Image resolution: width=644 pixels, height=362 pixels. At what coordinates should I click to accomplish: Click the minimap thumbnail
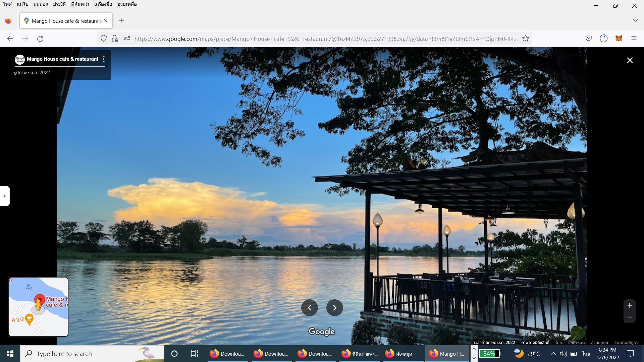[x=39, y=307]
